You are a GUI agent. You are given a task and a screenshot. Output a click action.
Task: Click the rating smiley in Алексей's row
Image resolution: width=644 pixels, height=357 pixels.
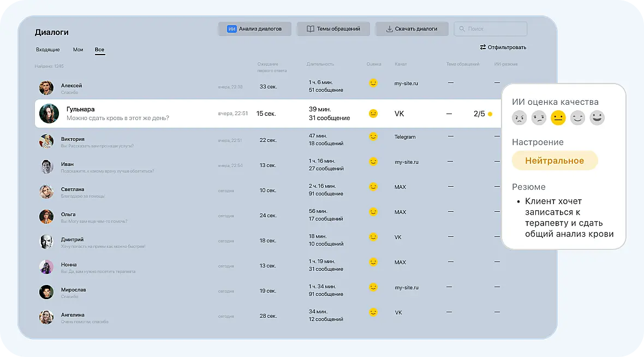[x=373, y=83]
